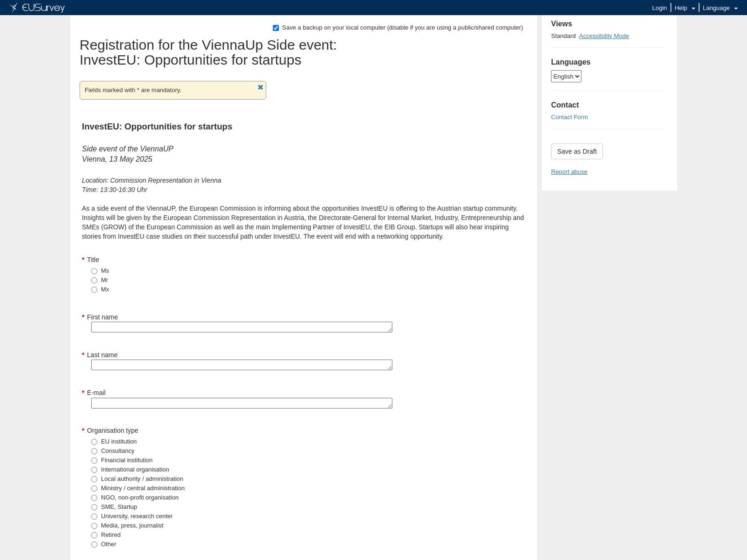Click the First name input field

tap(241, 327)
